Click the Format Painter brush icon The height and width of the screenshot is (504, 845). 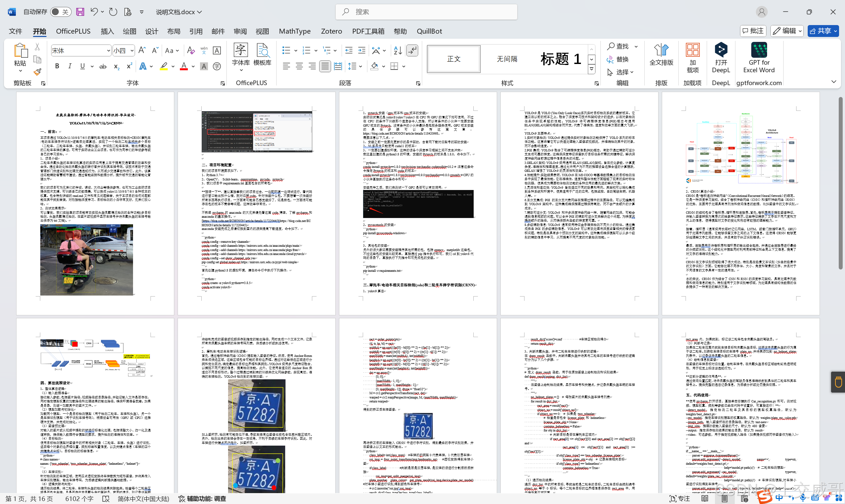click(x=37, y=72)
